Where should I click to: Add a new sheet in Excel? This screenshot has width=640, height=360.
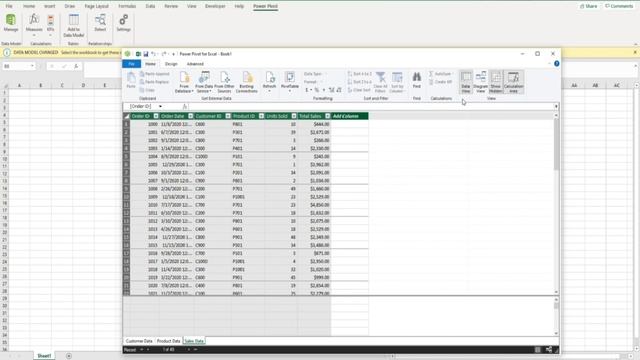(69, 356)
